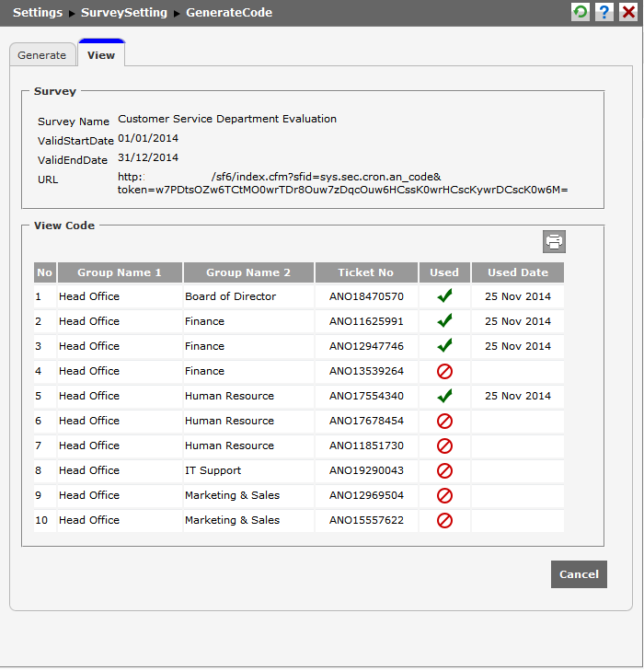Go to Settings in the breadcrumb

(x=38, y=13)
